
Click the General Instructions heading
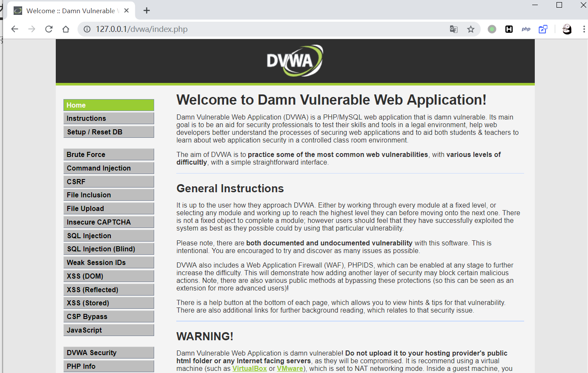click(230, 188)
